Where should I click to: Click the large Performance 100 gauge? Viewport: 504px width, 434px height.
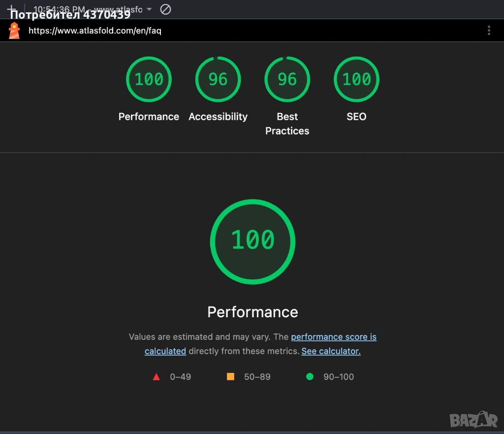[x=252, y=241]
